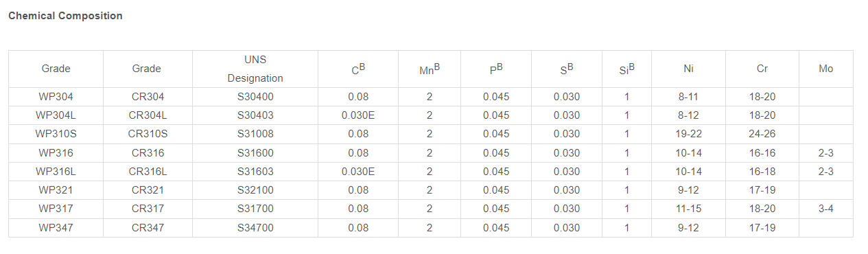Select the CR321 grade cell
The height and width of the screenshot is (254, 868).
click(148, 190)
